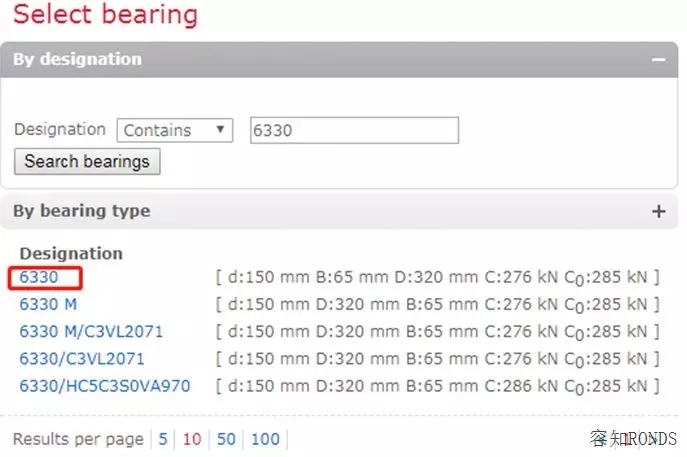
Task: Click the dimensions text of the 6330/HC5C3S0VA970 row
Action: pyautogui.click(x=437, y=385)
